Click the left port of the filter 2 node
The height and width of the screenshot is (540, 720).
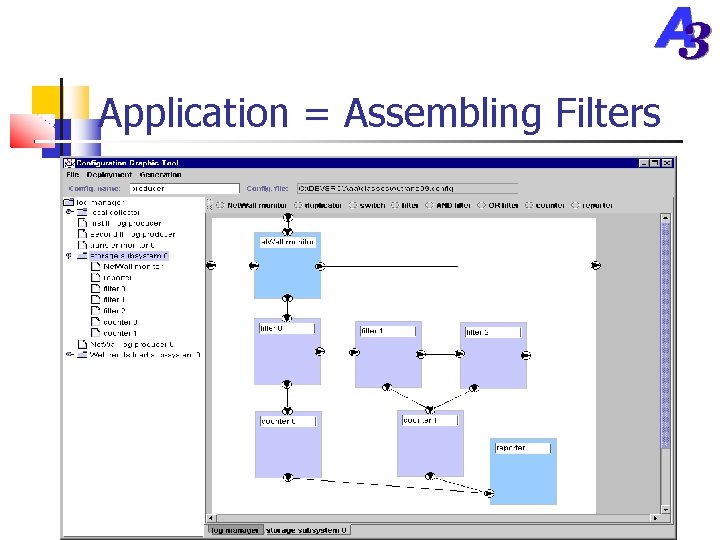460,354
